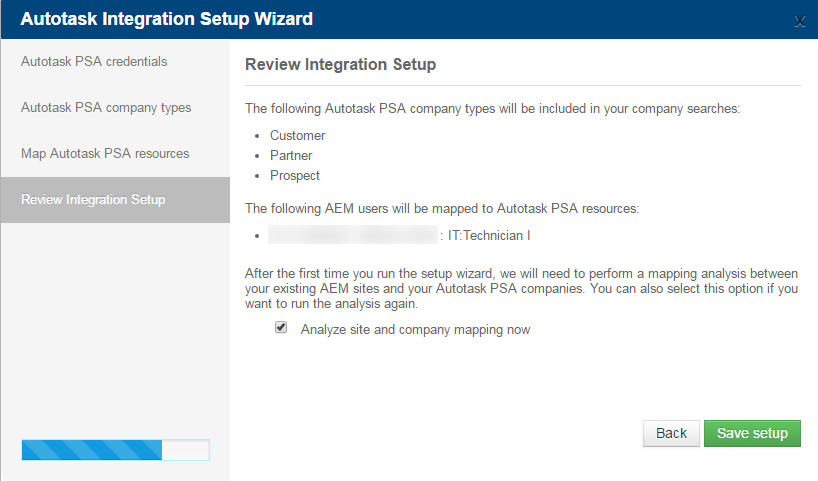Click the Review Integration Setup heading

click(340, 64)
